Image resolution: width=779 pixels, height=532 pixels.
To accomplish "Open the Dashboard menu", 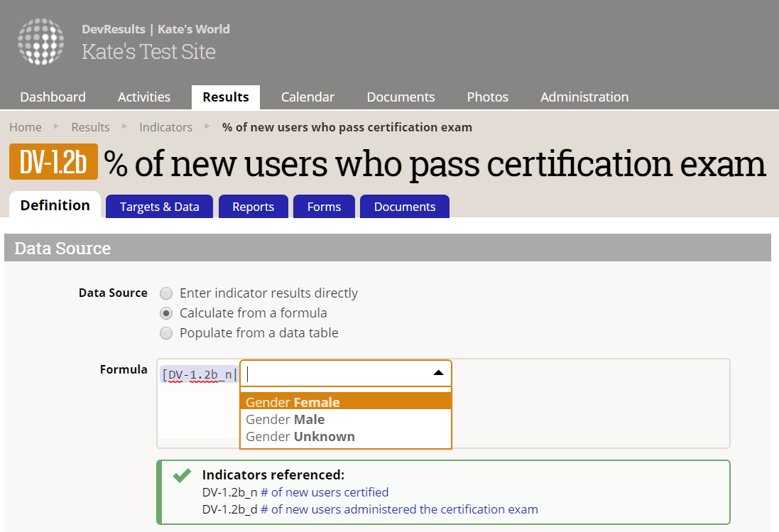I will (53, 97).
